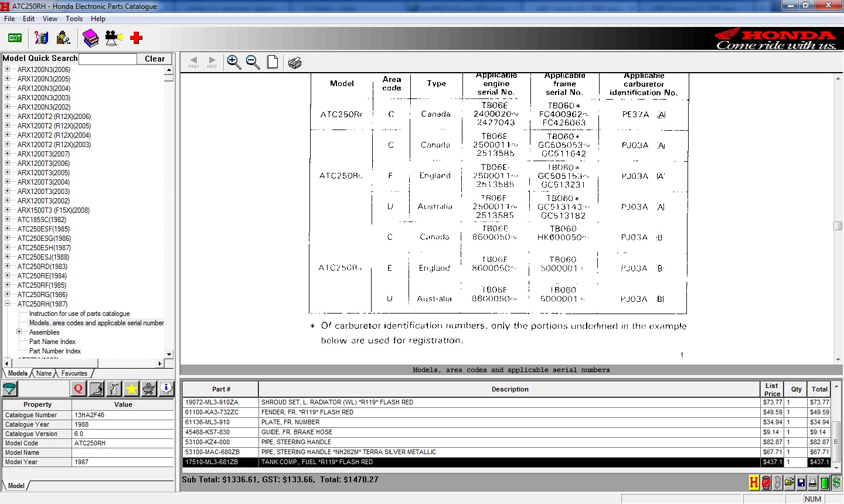Open the stacked books catalogue icon
Screen dimensions: 844x504
point(90,38)
